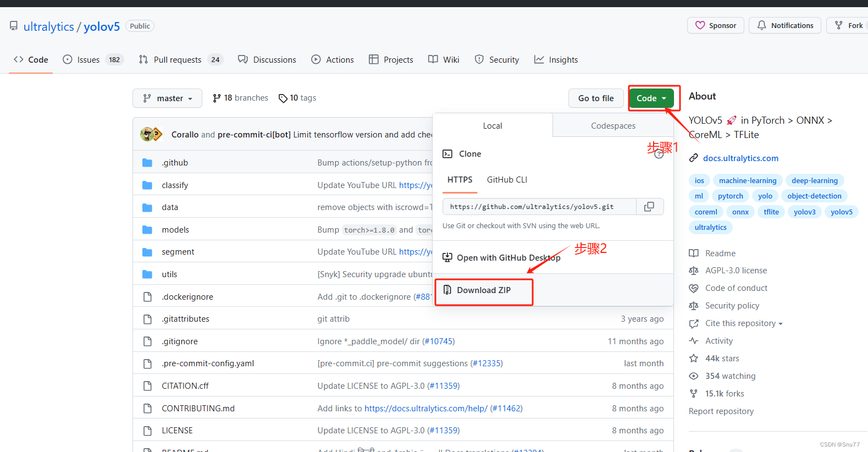
Task: Click the utils folder icon
Action: tap(147, 274)
